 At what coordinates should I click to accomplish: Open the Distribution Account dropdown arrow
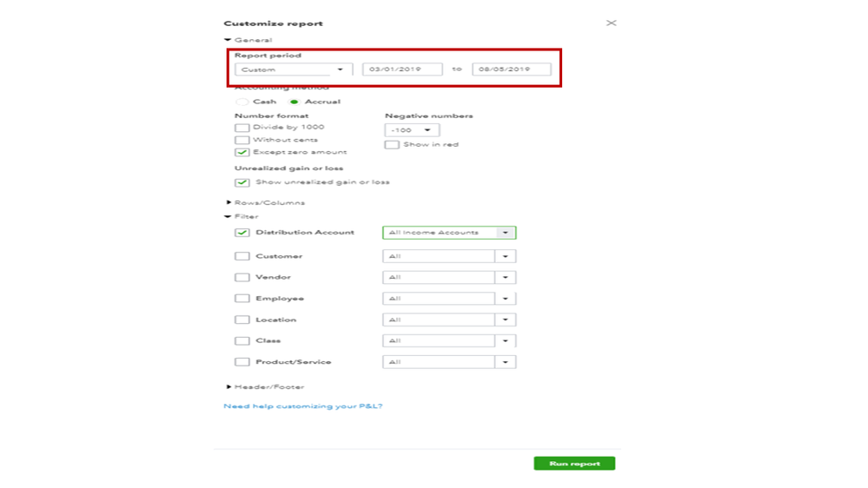tap(505, 233)
